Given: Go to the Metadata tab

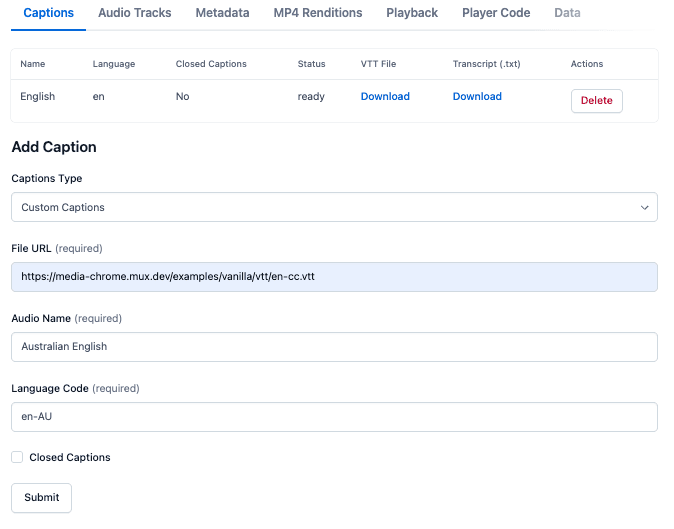Looking at the screenshot, I should click(222, 13).
